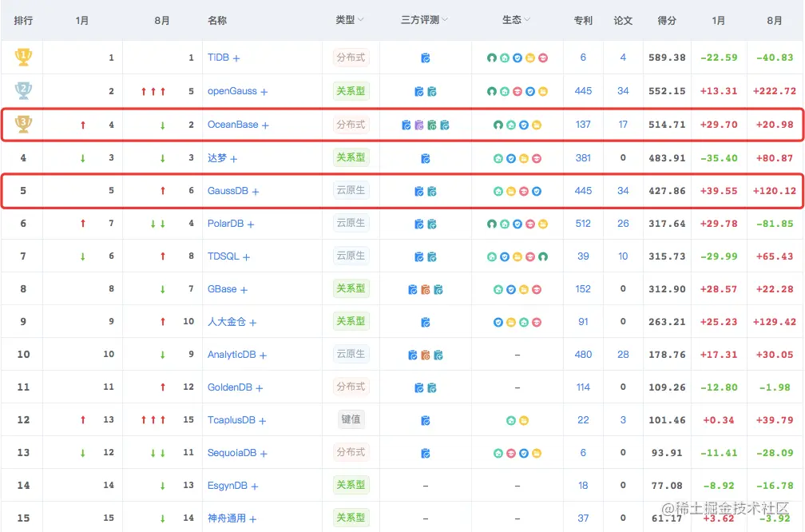
Task: Click the silver second-place trophy icon
Action: click(x=23, y=90)
